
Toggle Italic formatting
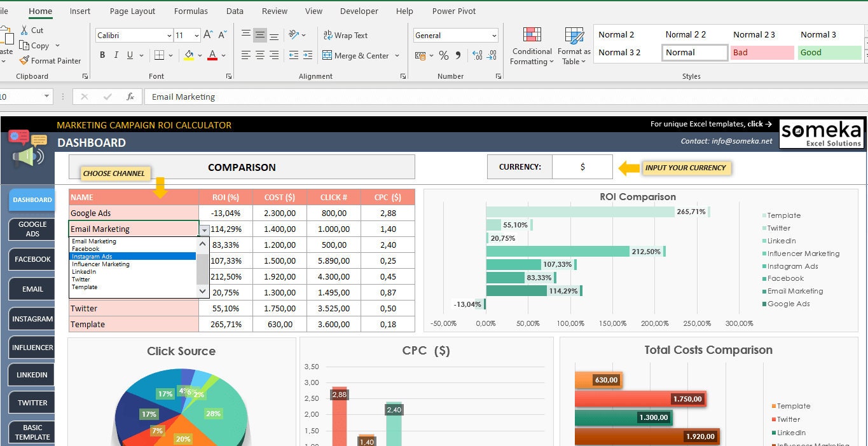tap(117, 55)
